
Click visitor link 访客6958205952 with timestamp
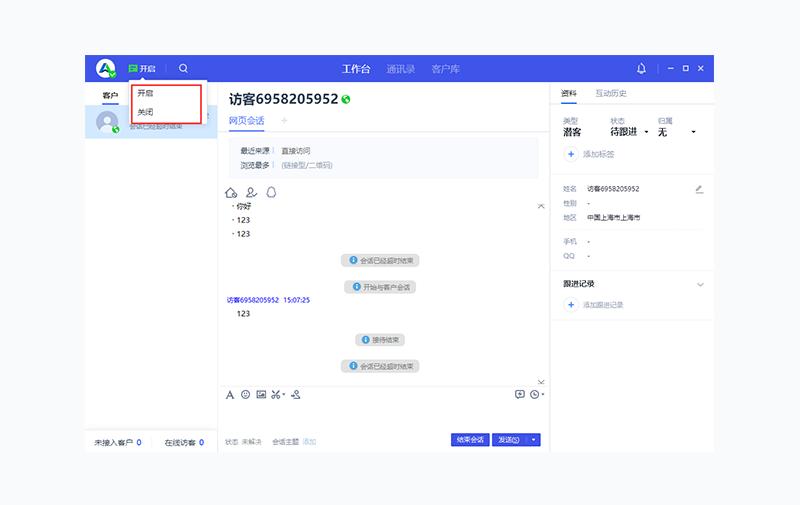268,300
